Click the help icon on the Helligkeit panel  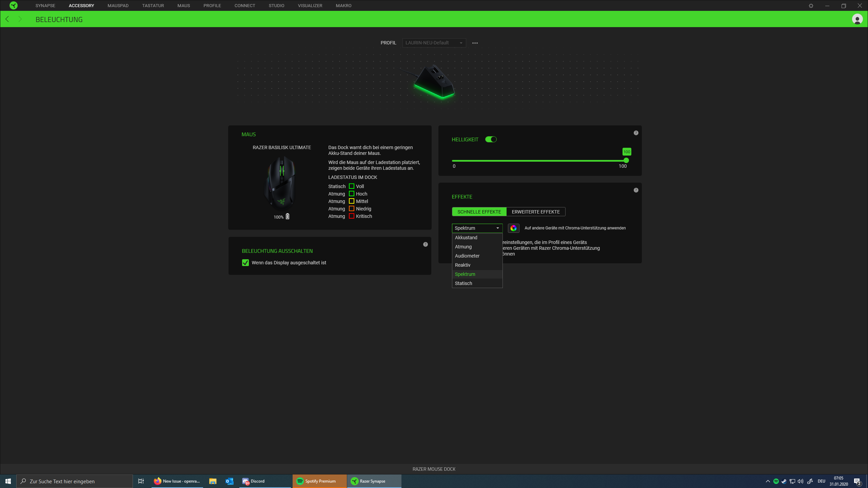[x=636, y=133]
